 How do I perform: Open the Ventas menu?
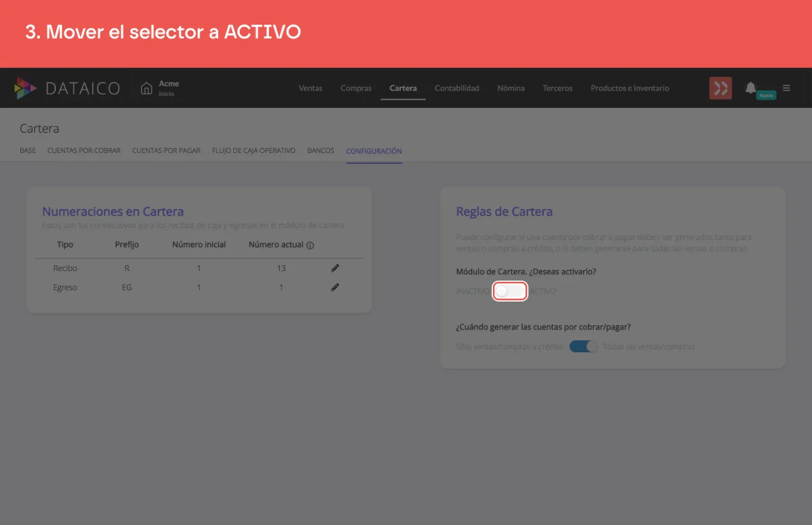(311, 88)
